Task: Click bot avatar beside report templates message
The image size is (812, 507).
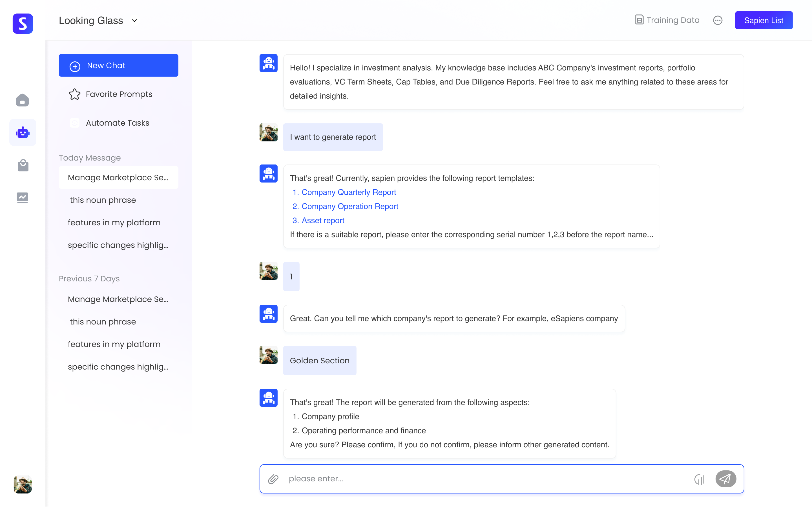Action: click(x=268, y=173)
